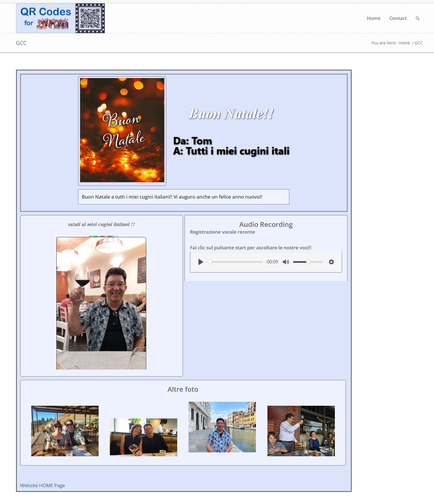Click GCC in the breadcrumb trail
434x504 pixels.
pyautogui.click(x=419, y=43)
